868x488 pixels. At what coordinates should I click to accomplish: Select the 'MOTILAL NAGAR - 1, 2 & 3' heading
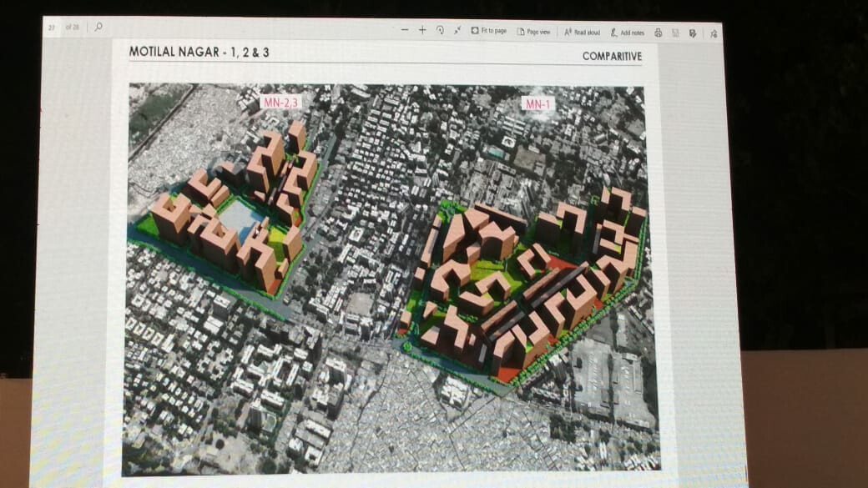click(199, 52)
